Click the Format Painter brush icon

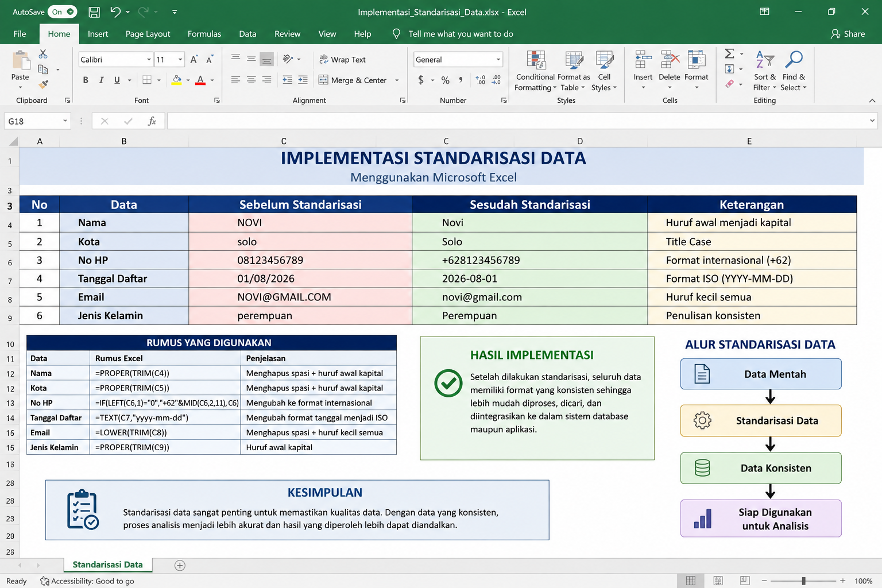43,84
